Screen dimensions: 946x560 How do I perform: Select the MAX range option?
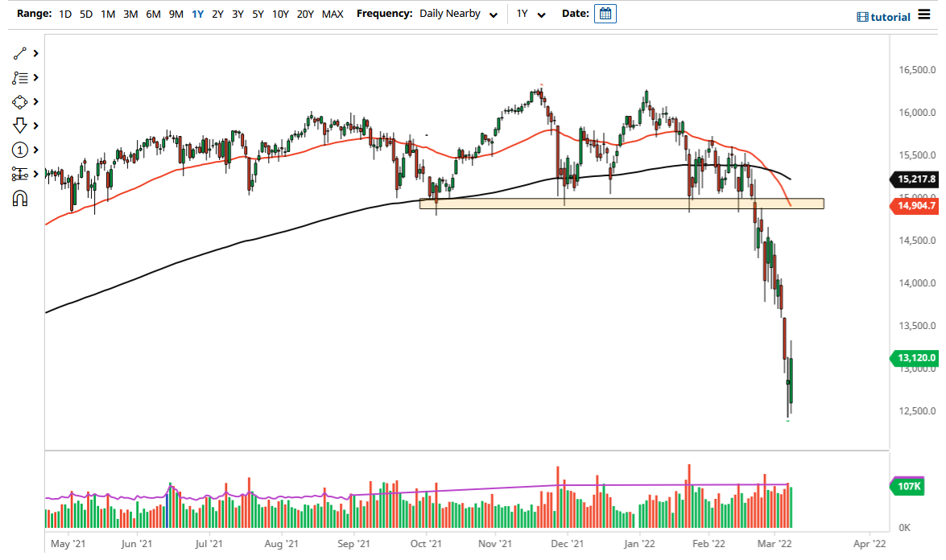click(333, 14)
